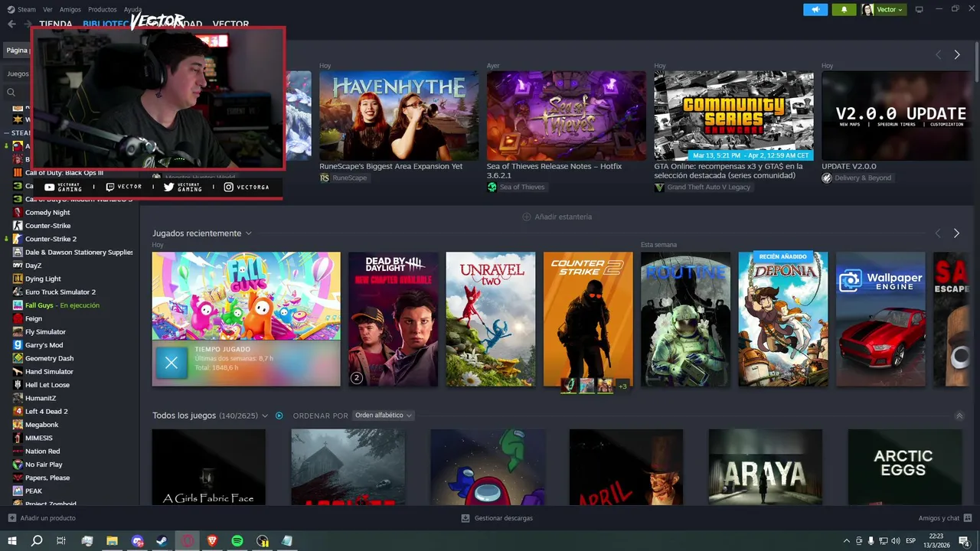Open the ARAYA game tile
This screenshot has height=551, width=980.
click(765, 467)
